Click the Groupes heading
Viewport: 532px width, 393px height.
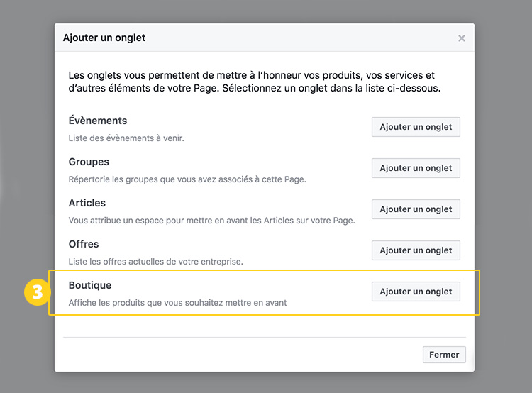point(89,162)
